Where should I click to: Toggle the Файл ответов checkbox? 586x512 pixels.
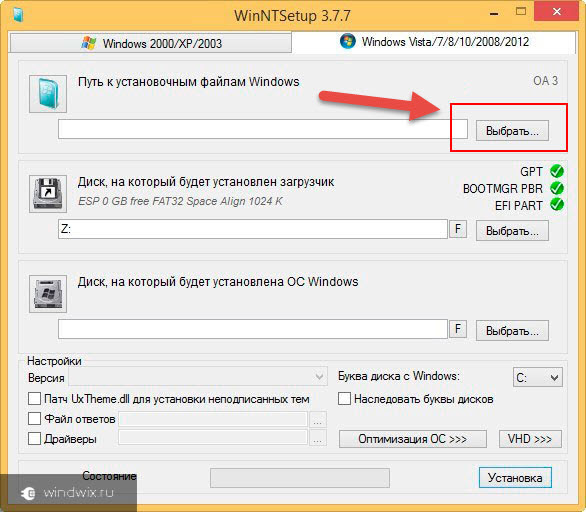click(34, 419)
